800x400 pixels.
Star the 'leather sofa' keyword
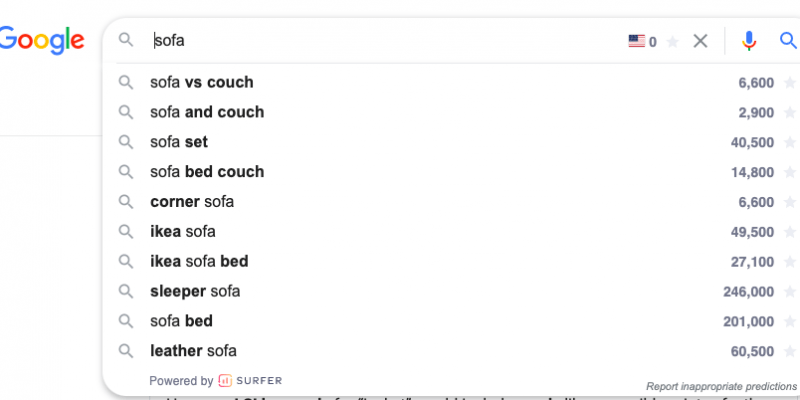click(x=791, y=352)
